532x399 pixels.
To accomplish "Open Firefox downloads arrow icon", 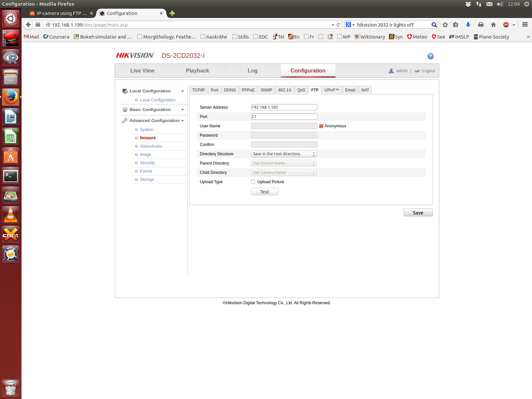I will (x=468, y=25).
